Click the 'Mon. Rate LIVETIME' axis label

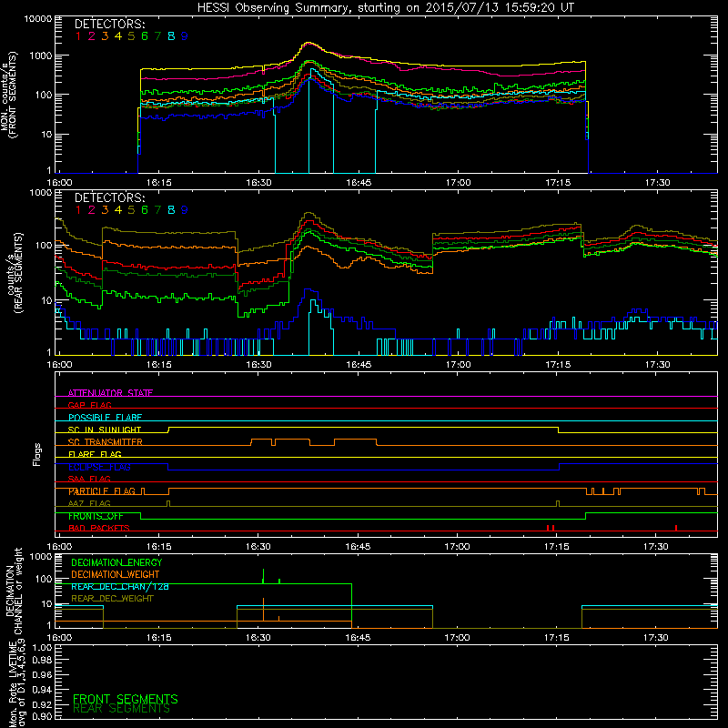coord(13,682)
